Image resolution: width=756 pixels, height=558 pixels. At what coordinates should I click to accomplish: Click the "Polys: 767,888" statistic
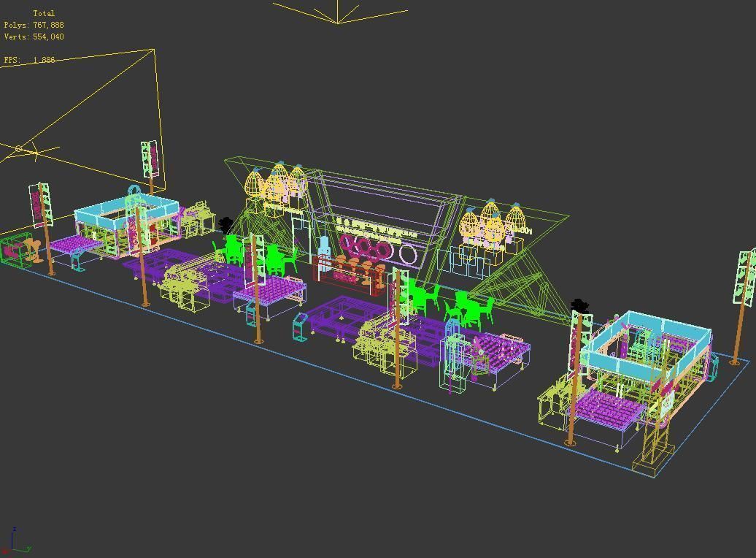click(34, 25)
